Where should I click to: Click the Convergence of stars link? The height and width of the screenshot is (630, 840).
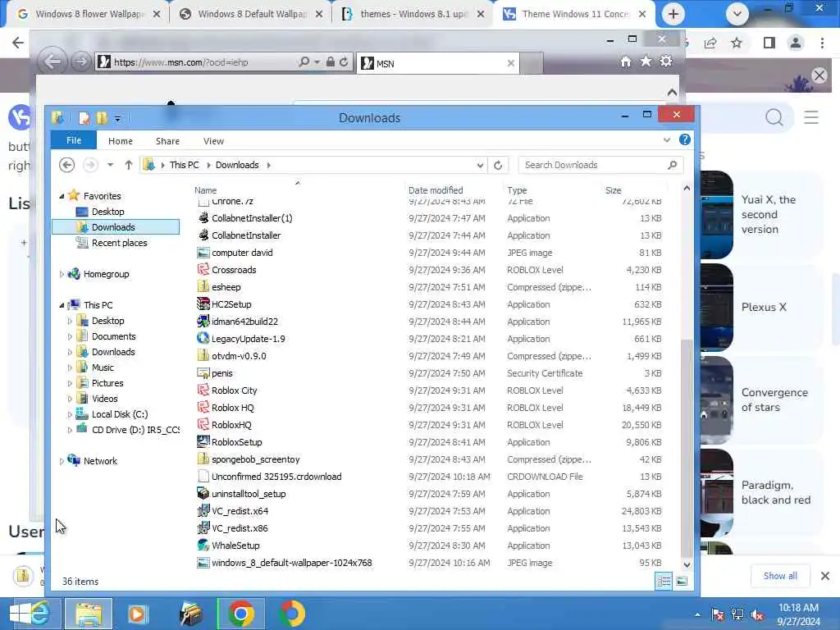click(x=774, y=399)
